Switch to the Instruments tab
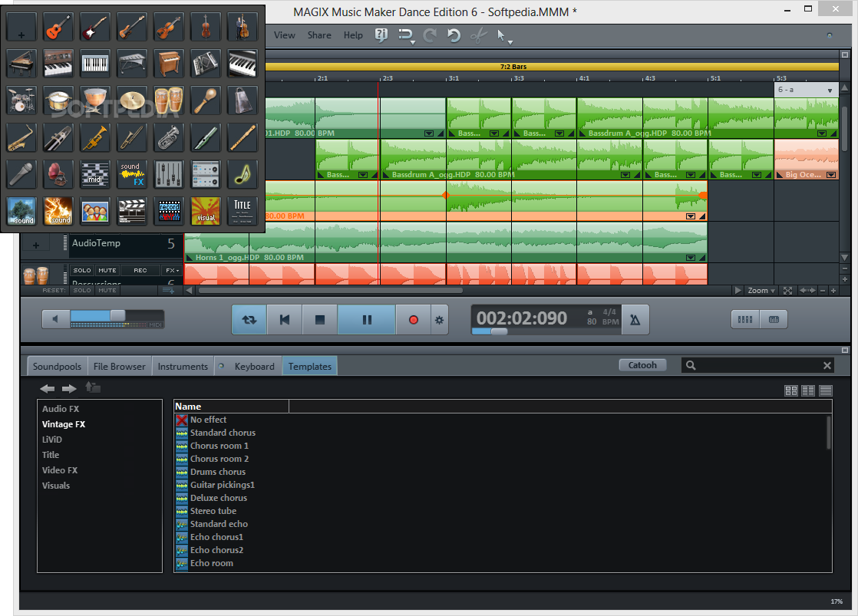Image resolution: width=858 pixels, height=616 pixels. pyautogui.click(x=183, y=367)
